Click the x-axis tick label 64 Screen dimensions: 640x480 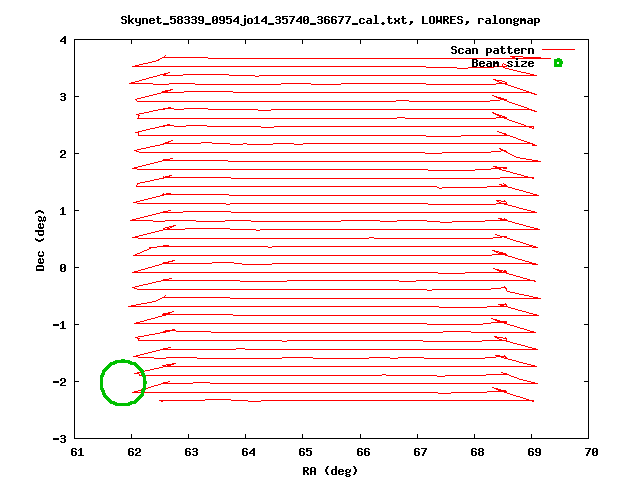click(x=249, y=452)
